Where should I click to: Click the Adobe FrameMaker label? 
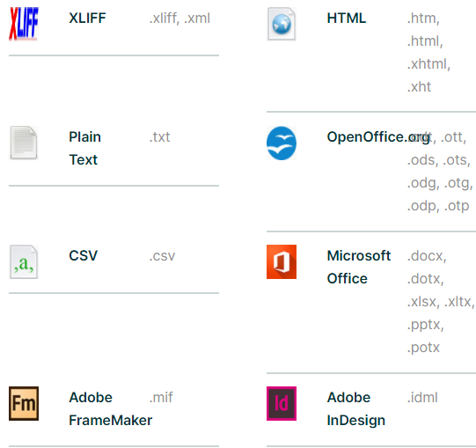point(111,408)
